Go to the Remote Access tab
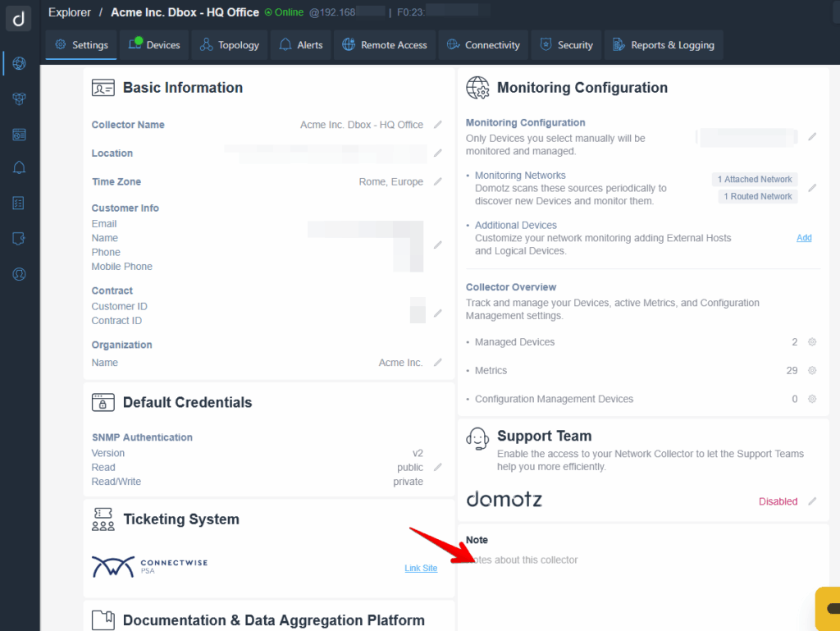This screenshot has width=840, height=631. [x=385, y=45]
